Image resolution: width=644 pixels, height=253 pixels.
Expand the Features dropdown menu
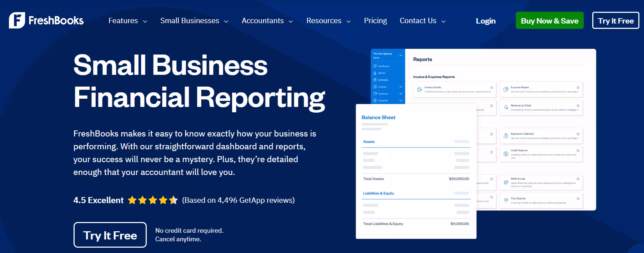[x=127, y=21]
